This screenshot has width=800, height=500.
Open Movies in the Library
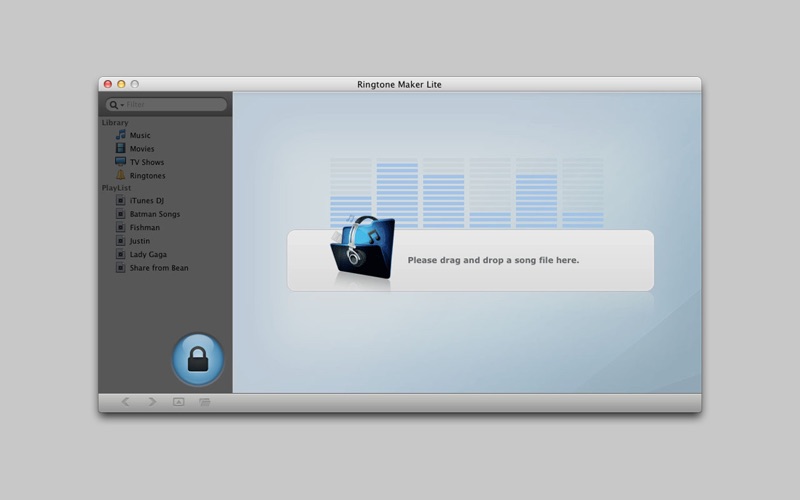click(x=142, y=148)
